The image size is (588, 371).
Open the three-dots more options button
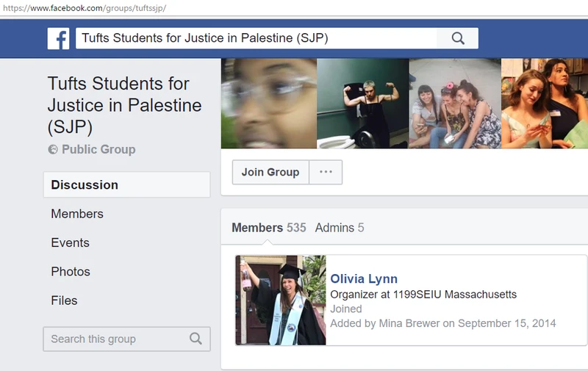coord(326,172)
